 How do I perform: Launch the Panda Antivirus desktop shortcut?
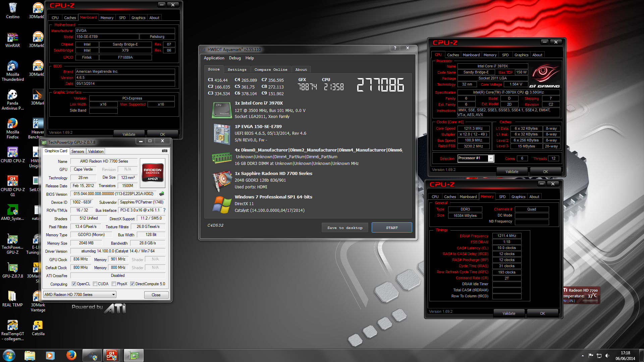[x=13, y=100]
